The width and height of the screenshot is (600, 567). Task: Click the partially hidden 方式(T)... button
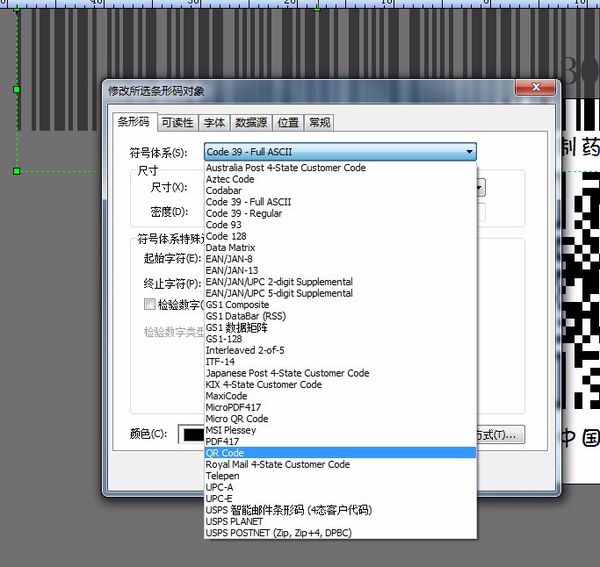click(x=500, y=435)
